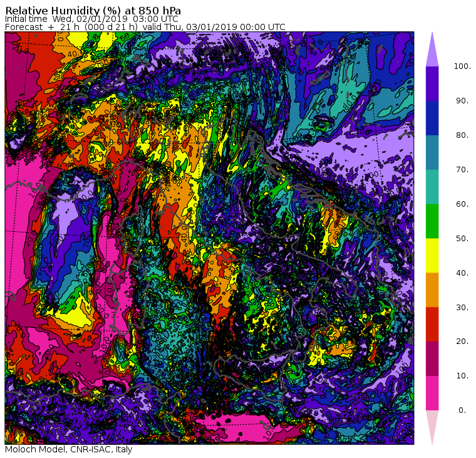
Task: Click the "Moloch Model, CNR-ISAC, Italy" footer
Action: pos(69,450)
